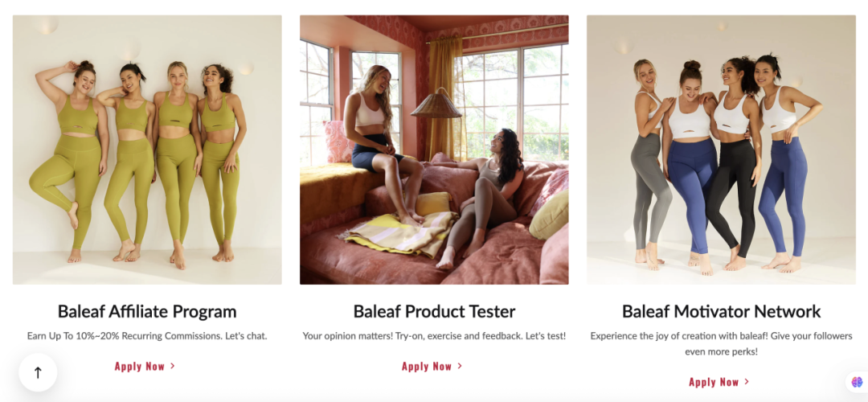Click chevron next to Product Tester Apply Now
The width and height of the screenshot is (868, 402).
click(460, 366)
